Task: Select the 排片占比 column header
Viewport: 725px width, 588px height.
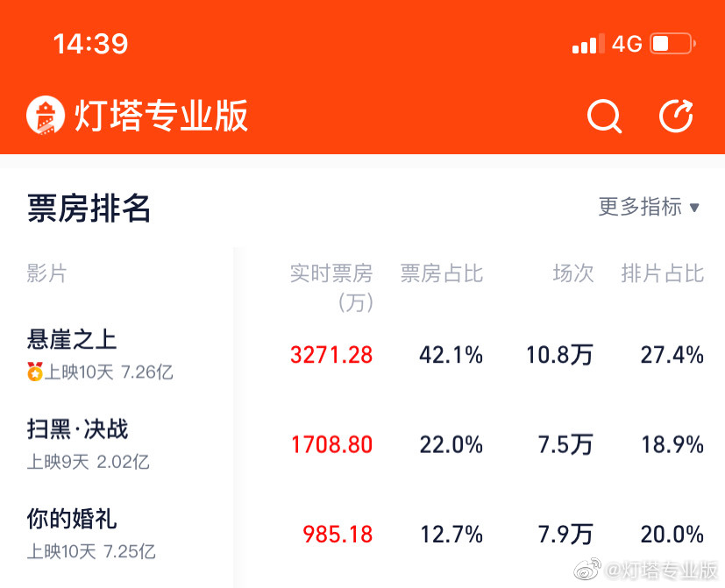Action: pos(662,273)
